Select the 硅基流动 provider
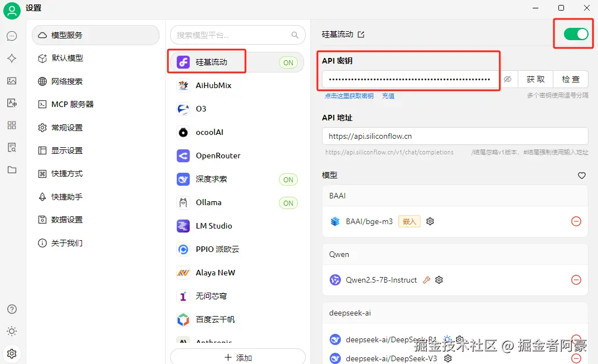This screenshot has width=598, height=364. pyautogui.click(x=237, y=62)
